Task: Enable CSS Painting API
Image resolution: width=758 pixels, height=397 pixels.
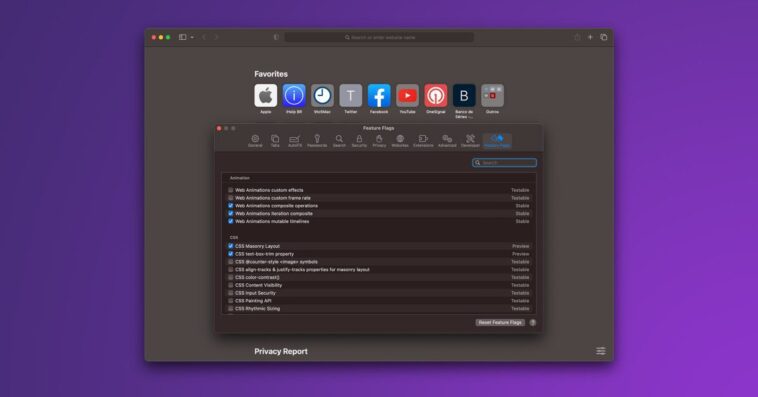Action: [x=231, y=301]
